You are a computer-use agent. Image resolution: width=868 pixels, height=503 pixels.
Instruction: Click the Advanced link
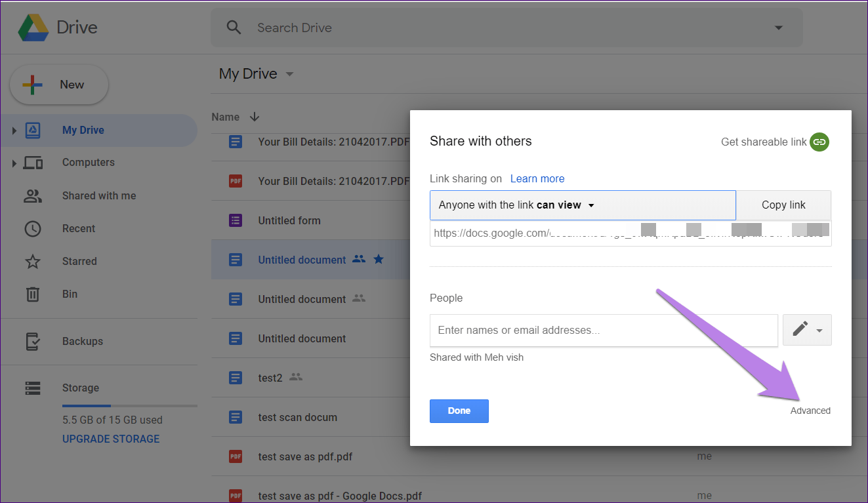pyautogui.click(x=810, y=411)
